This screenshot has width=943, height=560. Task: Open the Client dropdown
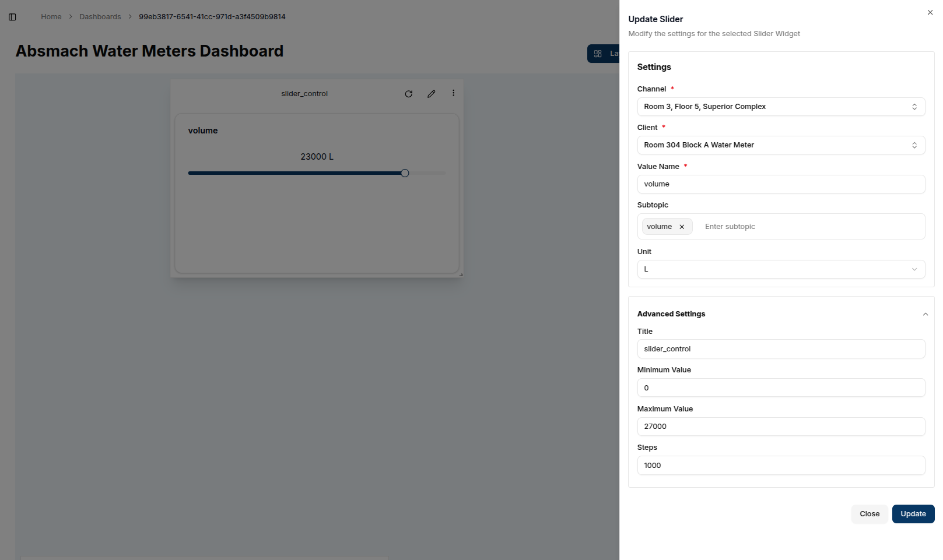point(780,145)
